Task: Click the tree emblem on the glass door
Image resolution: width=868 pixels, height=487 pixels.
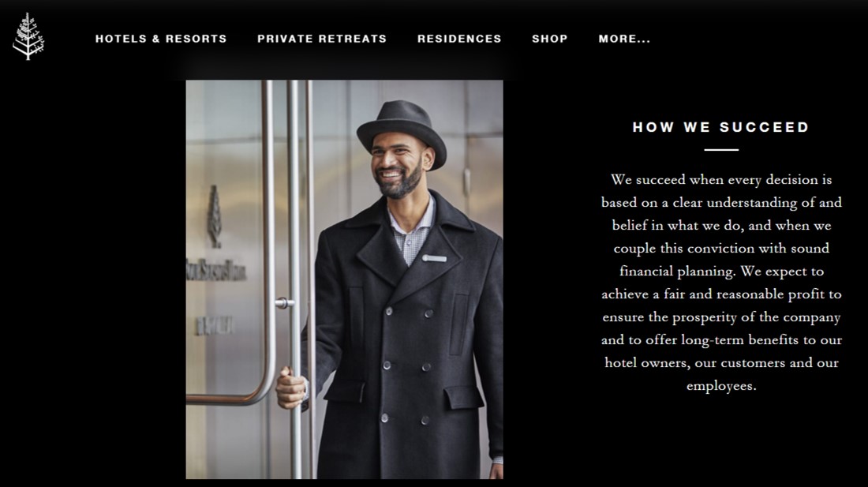Action: (215, 216)
